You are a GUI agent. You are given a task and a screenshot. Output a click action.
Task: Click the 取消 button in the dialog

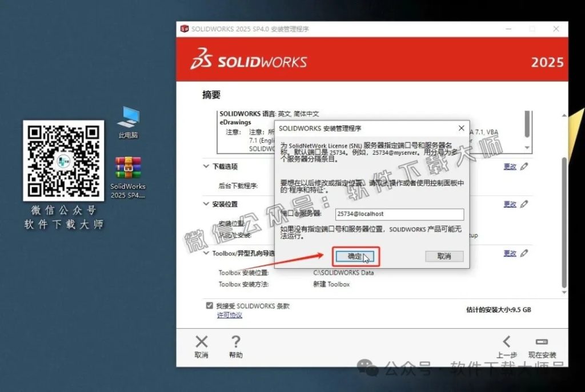tap(444, 257)
